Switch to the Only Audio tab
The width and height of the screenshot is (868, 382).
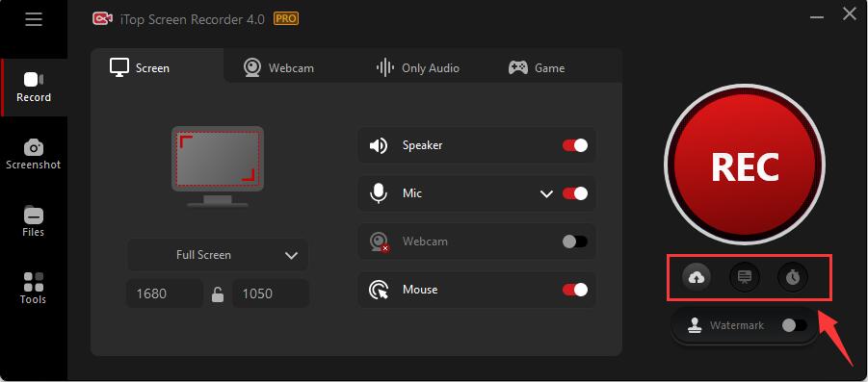click(417, 68)
